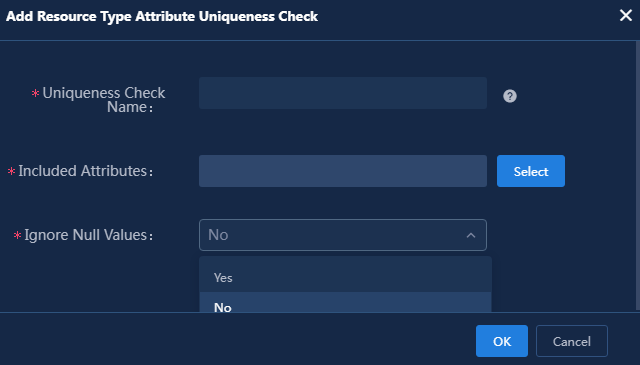Click the Uniqueness Check Name label

click(103, 100)
